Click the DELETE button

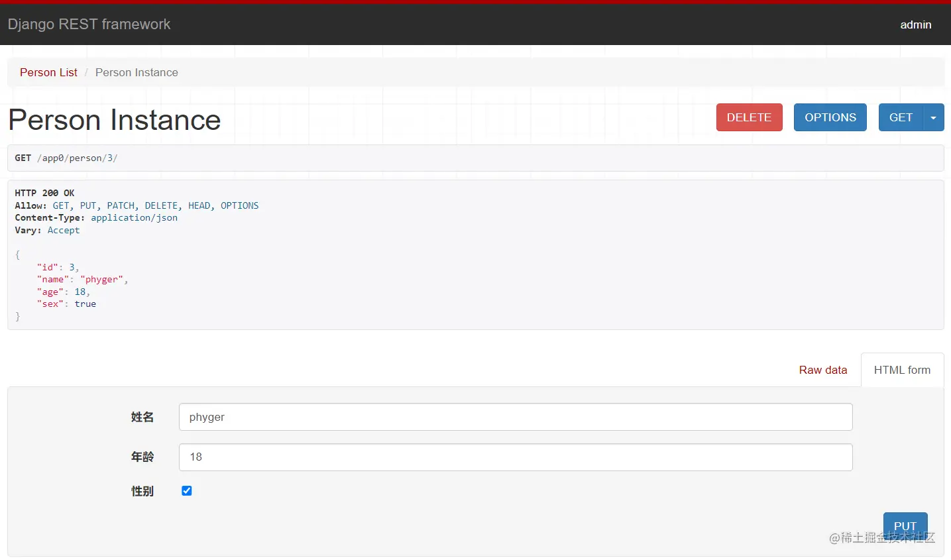[x=749, y=117]
